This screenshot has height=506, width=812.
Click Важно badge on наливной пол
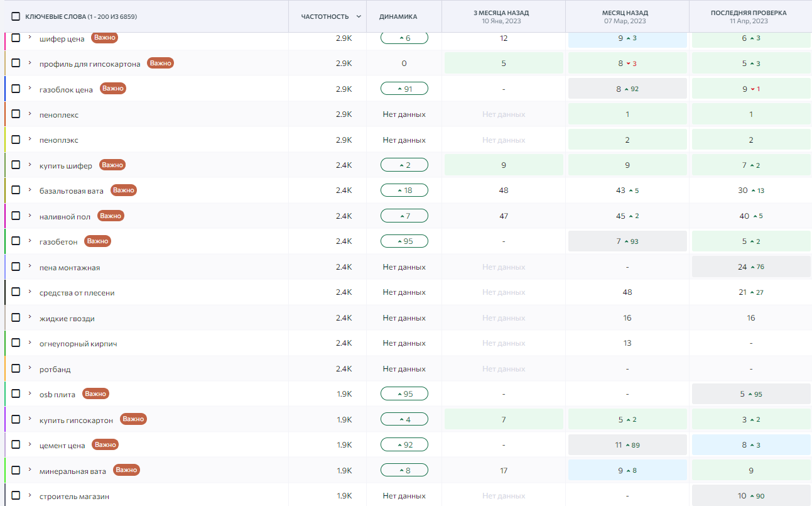tap(111, 216)
